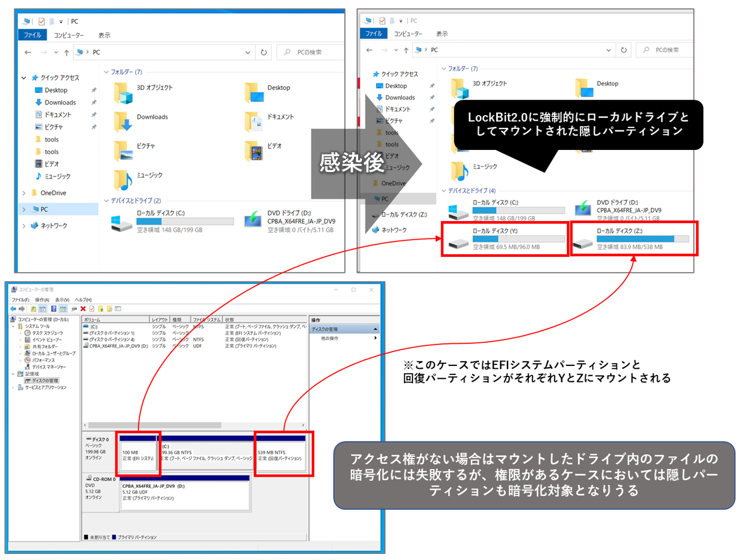The height and width of the screenshot is (560, 746).
Task: Open 操作(A) menu in コンピューターの管理
Action: (42, 300)
